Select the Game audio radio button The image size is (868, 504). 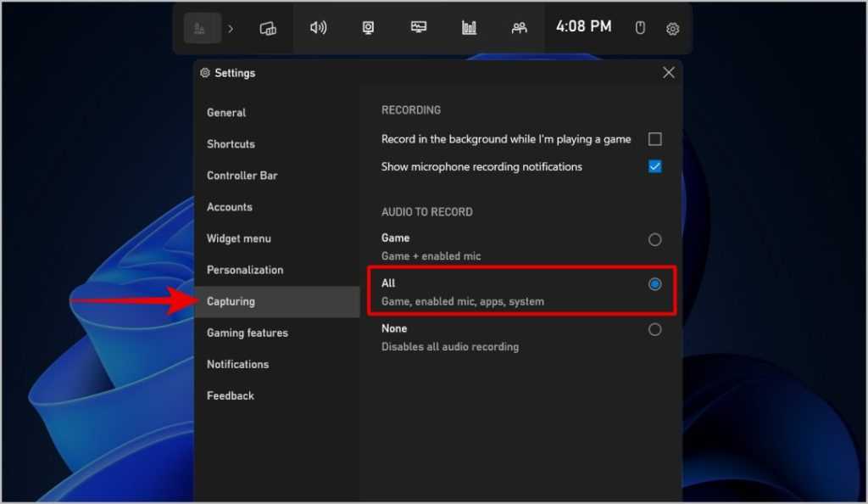click(x=654, y=240)
